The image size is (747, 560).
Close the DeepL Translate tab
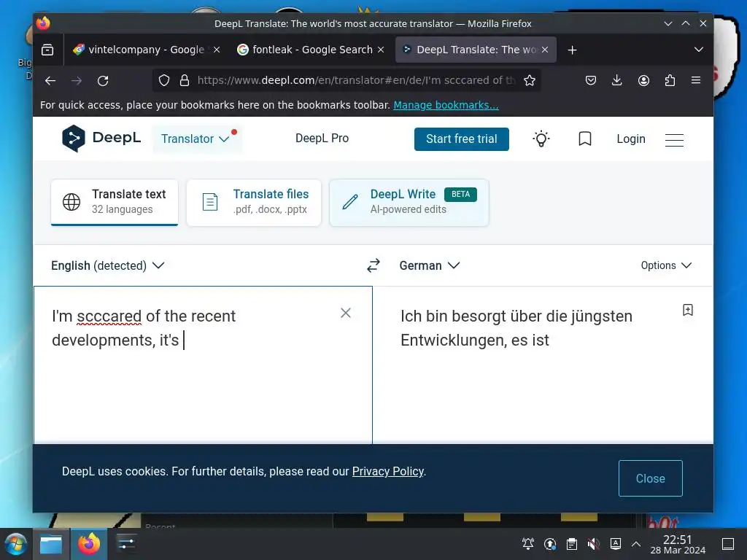(x=545, y=50)
